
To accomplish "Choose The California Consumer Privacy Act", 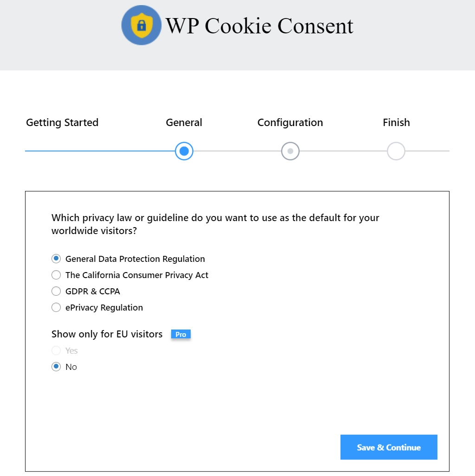I will (x=56, y=275).
